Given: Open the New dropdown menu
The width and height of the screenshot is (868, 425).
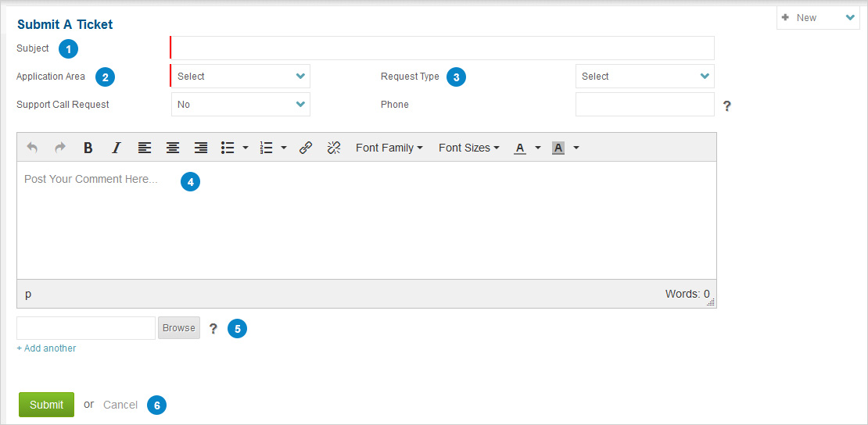Looking at the screenshot, I should (x=818, y=18).
